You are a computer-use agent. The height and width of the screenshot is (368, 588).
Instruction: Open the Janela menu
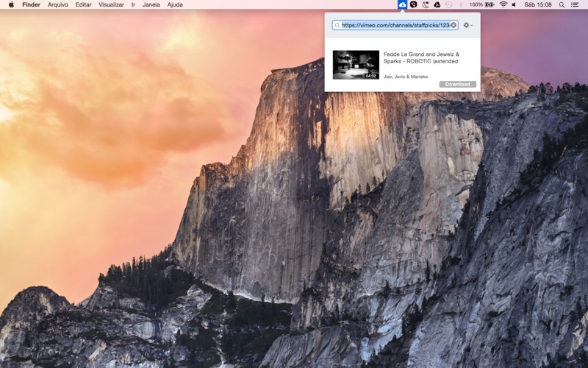(x=151, y=4)
